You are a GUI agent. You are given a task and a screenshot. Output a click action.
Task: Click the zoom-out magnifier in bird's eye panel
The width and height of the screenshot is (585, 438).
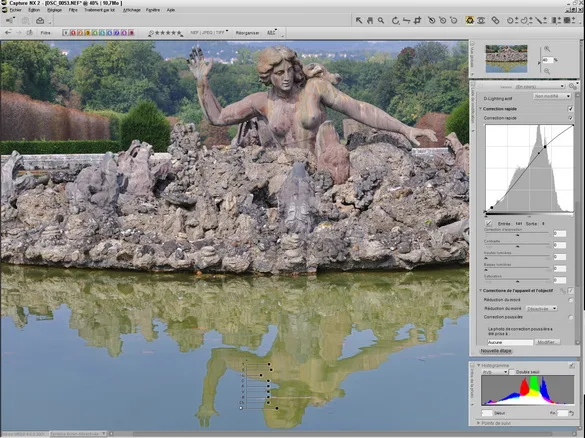(547, 71)
